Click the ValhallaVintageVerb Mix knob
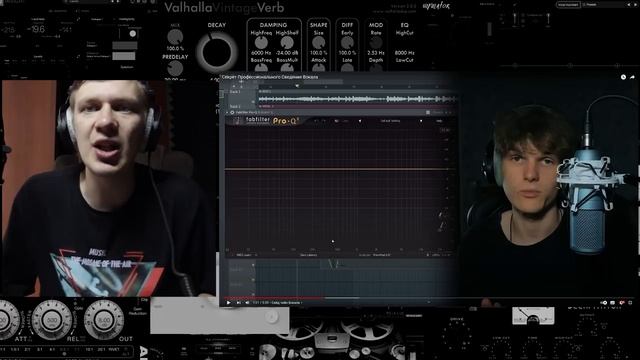This screenshot has height=360, width=640. pos(175,38)
